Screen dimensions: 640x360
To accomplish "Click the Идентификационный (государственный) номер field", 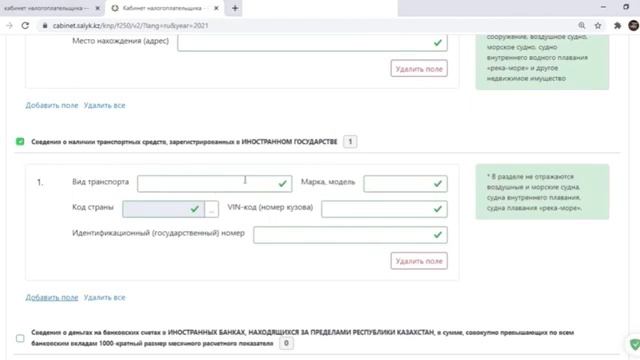I will [x=350, y=235].
